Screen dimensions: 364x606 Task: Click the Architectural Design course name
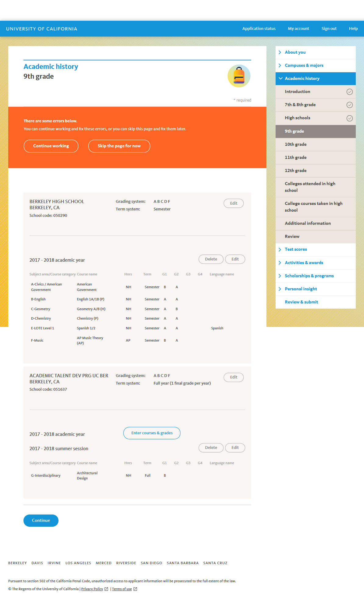[87, 476]
